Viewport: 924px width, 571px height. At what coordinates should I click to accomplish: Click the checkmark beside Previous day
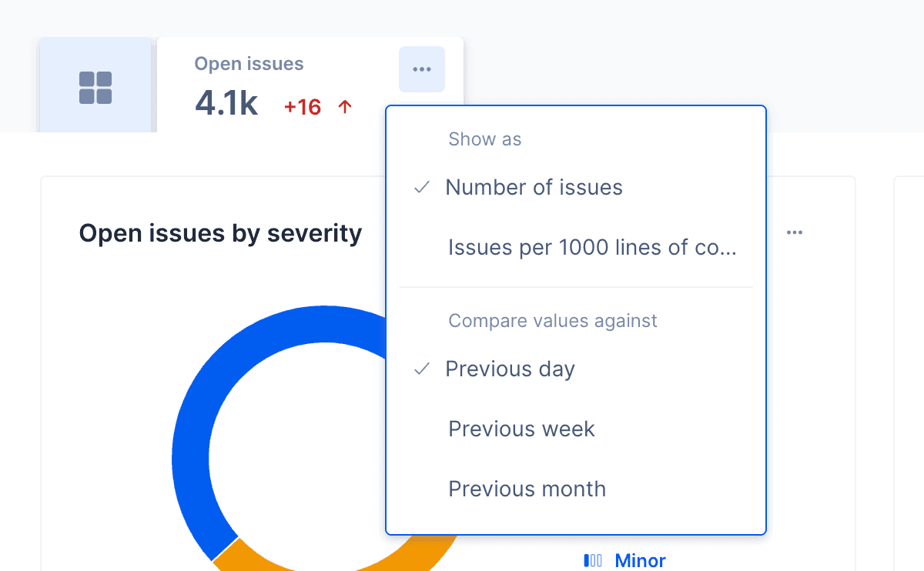421,369
